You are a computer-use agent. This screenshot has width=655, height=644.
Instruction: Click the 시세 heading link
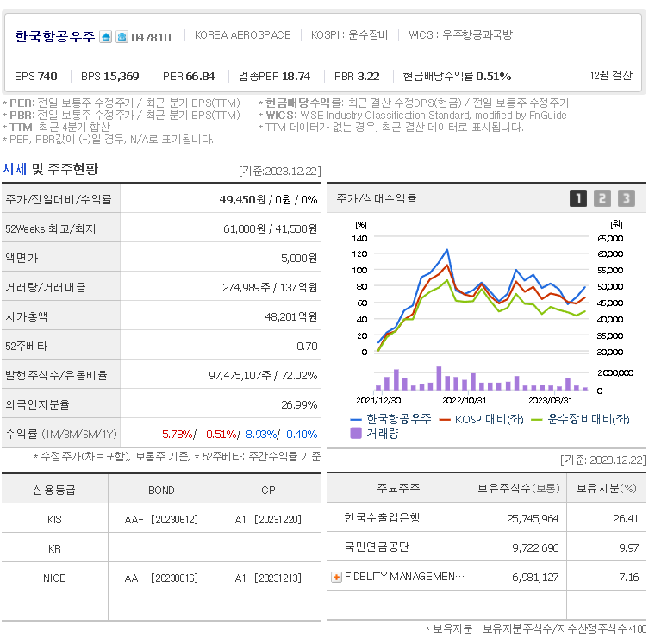click(14, 169)
